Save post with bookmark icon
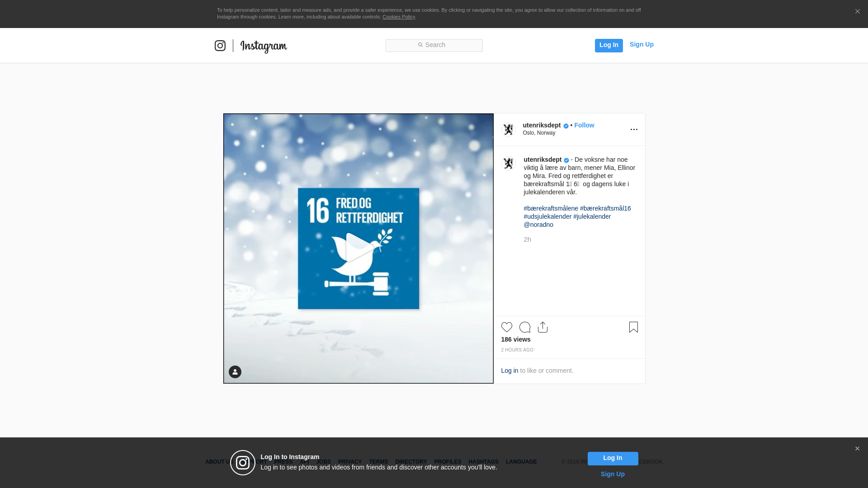 tap(633, 327)
